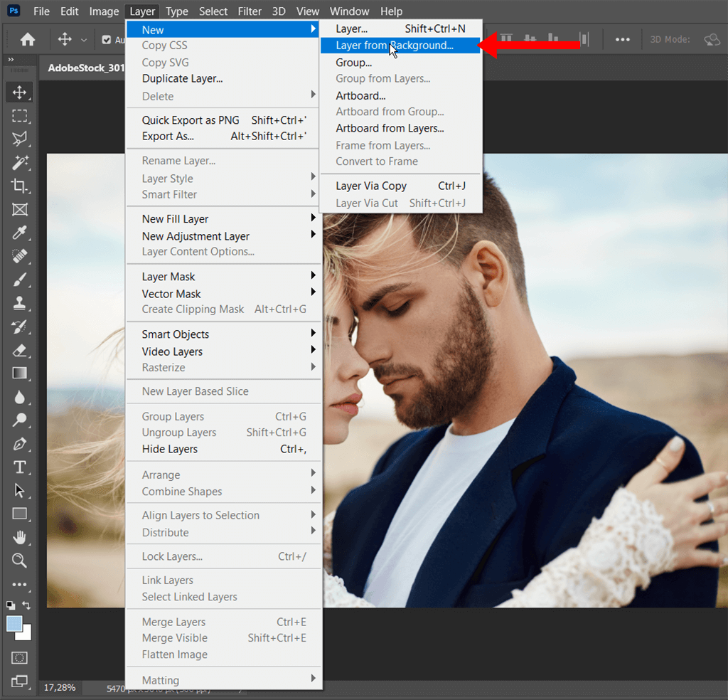Click the 17,28% zoom level field
728x700 pixels.
point(60,688)
